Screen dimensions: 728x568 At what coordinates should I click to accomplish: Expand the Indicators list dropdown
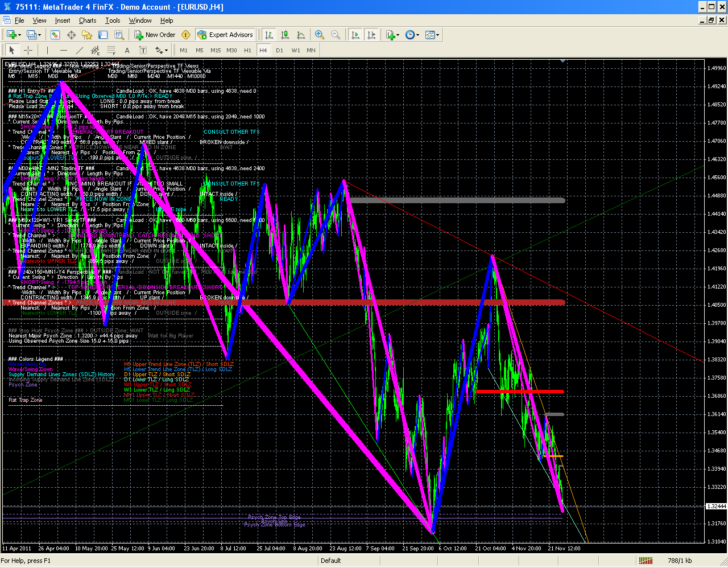pyautogui.click(x=392, y=35)
